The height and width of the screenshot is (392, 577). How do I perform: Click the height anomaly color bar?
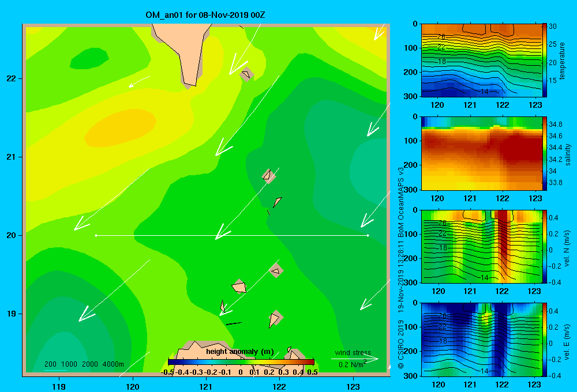[241, 362]
